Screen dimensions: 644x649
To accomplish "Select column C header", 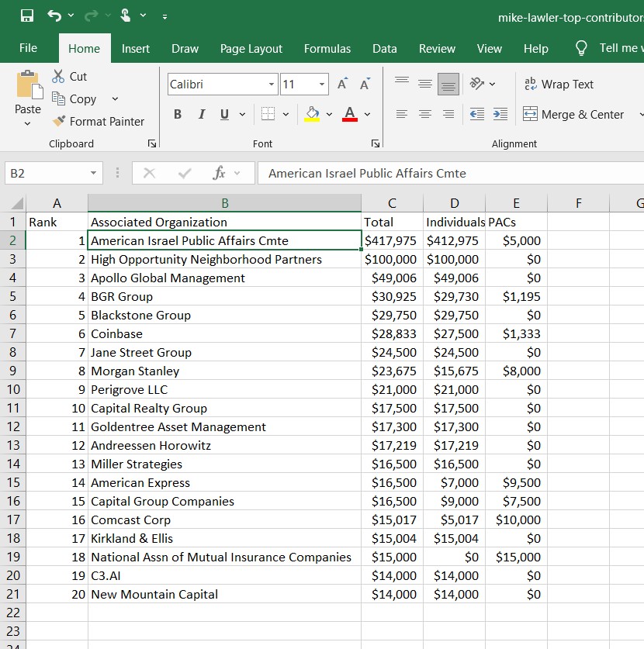I will (392, 203).
